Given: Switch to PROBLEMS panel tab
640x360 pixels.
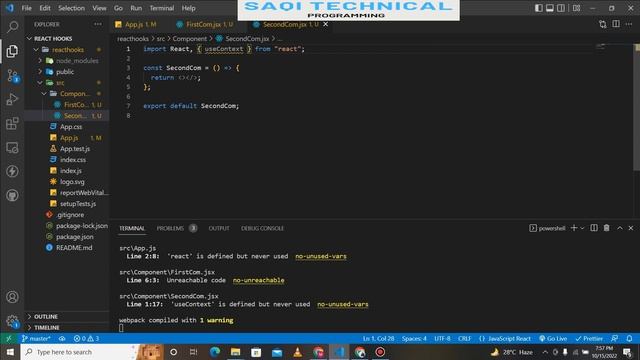Looking at the screenshot, I should click(176, 228).
